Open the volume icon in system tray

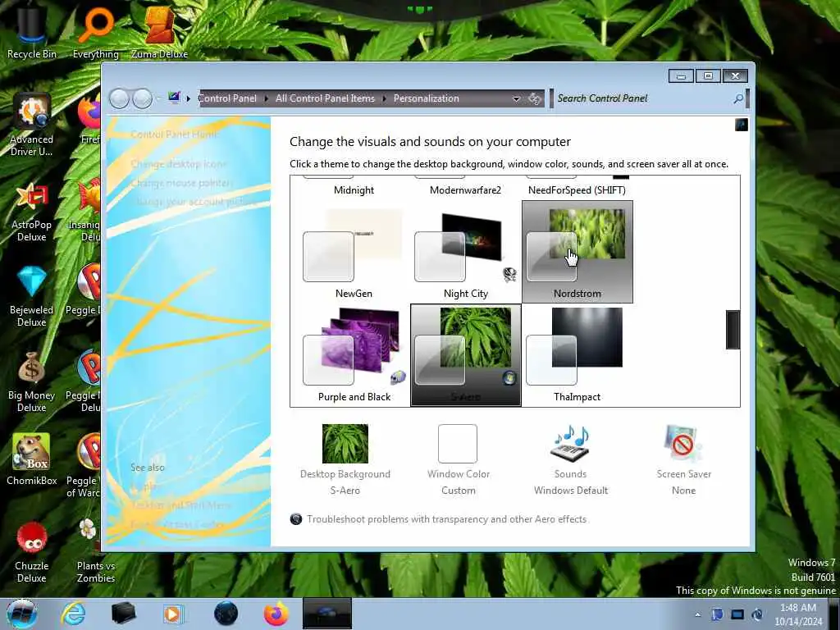757,614
